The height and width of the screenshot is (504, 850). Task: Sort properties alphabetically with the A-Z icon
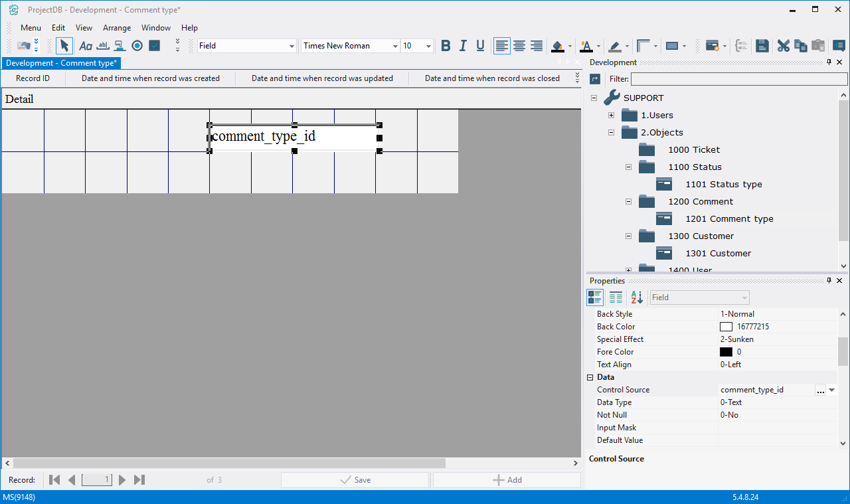click(x=637, y=297)
